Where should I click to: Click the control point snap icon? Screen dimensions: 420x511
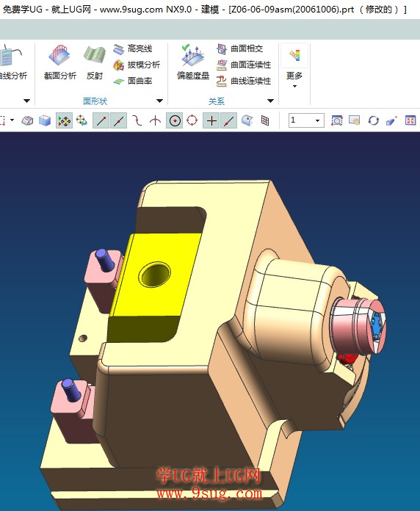pyautogui.click(x=137, y=120)
